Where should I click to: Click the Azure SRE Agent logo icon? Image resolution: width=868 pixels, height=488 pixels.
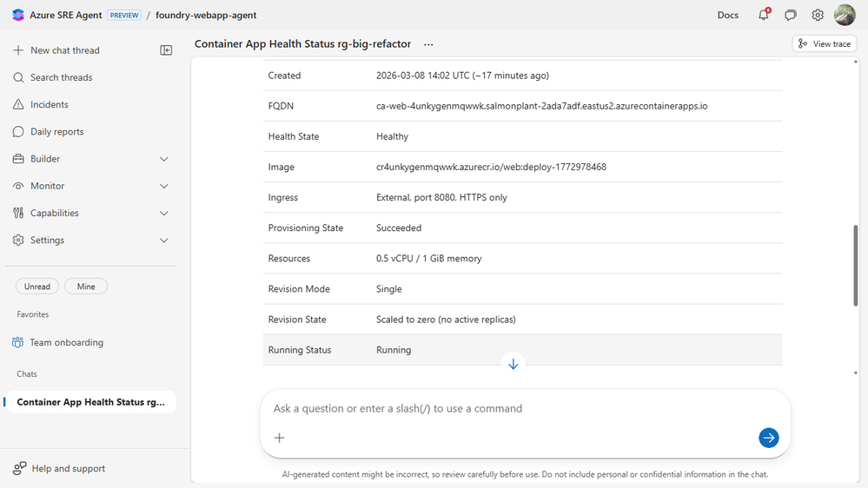coord(18,15)
